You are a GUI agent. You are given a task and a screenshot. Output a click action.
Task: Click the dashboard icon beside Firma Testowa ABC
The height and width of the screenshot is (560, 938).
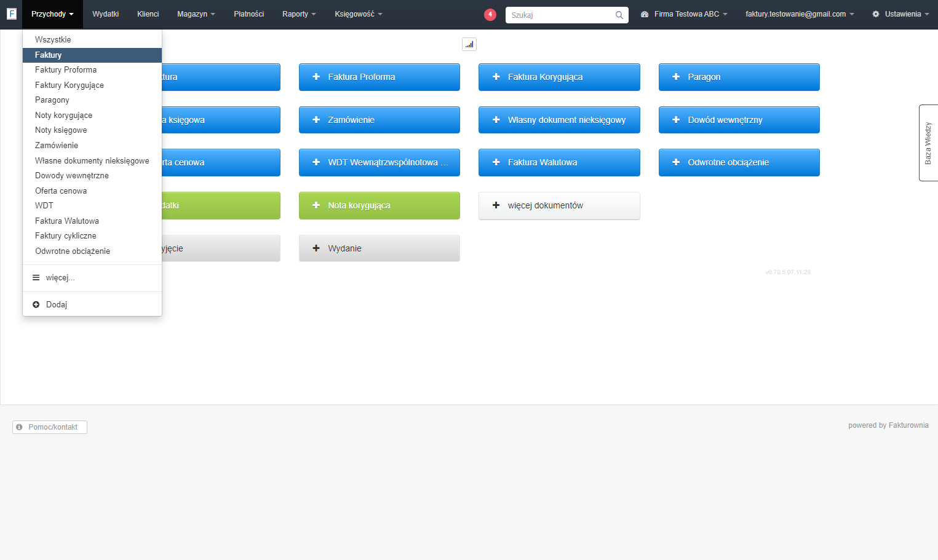click(x=645, y=14)
